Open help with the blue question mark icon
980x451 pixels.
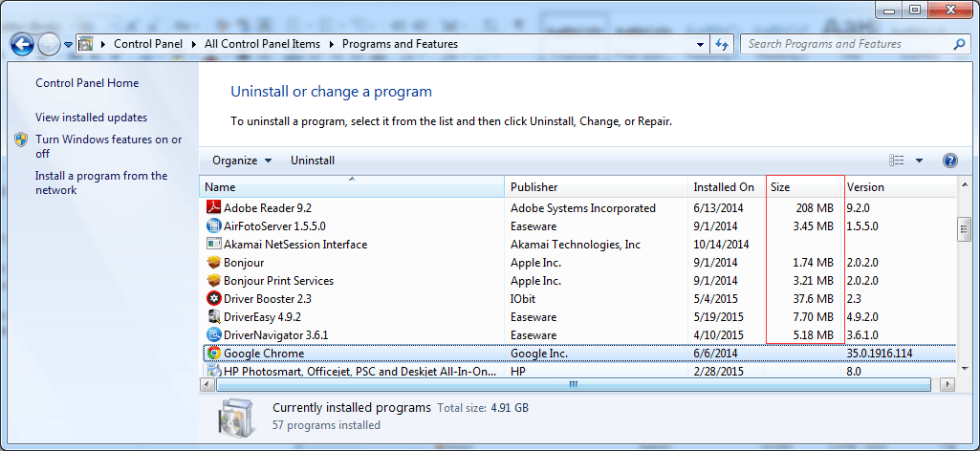949,161
